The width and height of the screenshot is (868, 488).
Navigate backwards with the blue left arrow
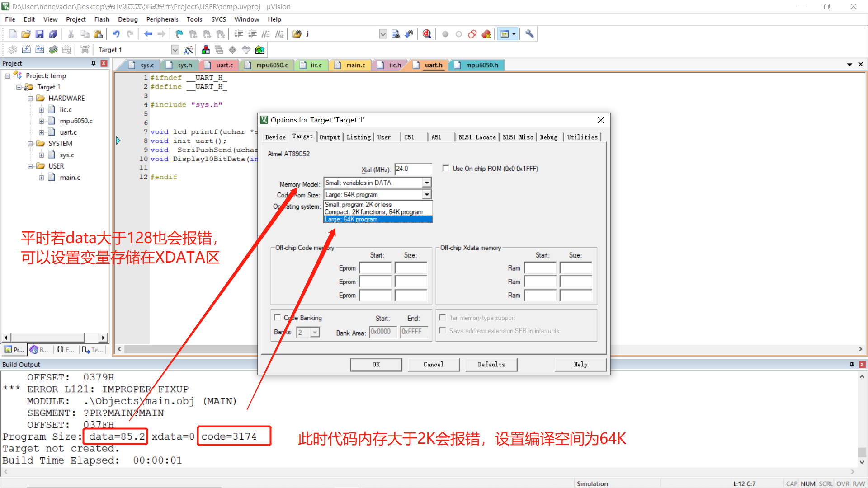pos(148,34)
